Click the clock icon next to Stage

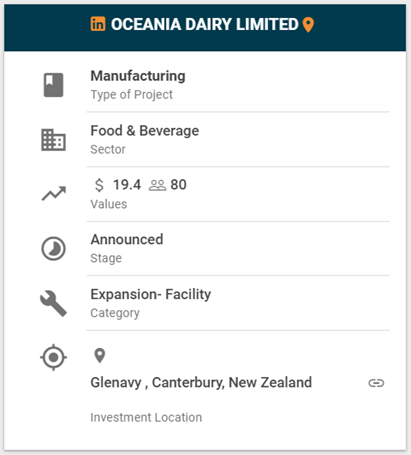tap(53, 248)
